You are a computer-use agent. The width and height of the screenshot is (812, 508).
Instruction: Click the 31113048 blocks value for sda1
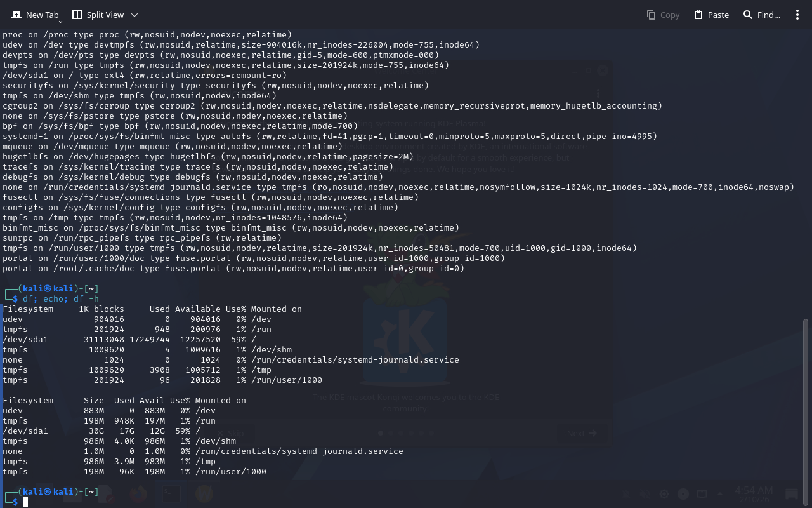tap(104, 339)
